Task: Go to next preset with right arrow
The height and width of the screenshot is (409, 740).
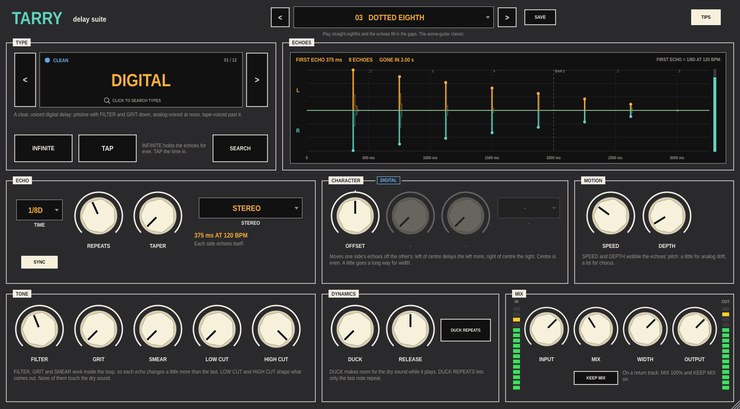Action: (x=507, y=17)
